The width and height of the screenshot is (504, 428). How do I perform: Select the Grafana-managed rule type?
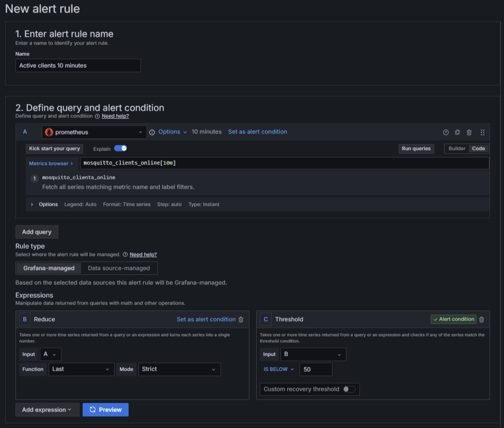[x=48, y=268]
